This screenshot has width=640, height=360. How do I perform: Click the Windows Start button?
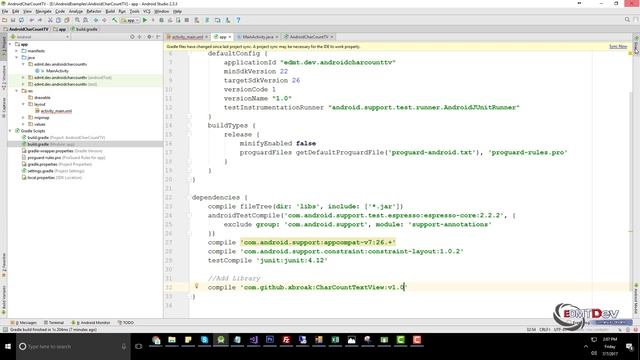pos(8,347)
